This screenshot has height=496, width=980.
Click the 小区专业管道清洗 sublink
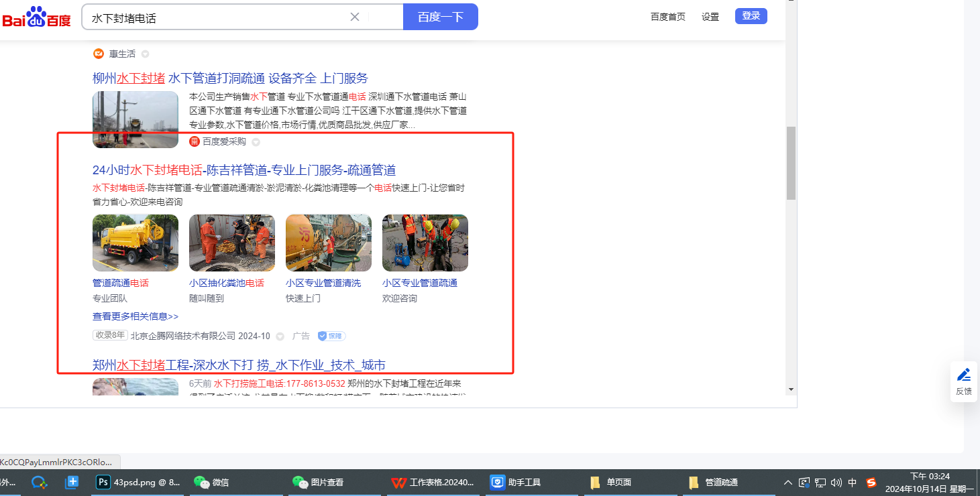click(x=323, y=283)
